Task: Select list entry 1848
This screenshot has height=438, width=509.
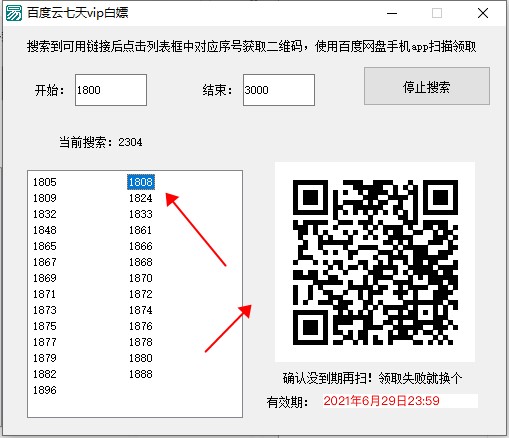Action: [x=45, y=230]
